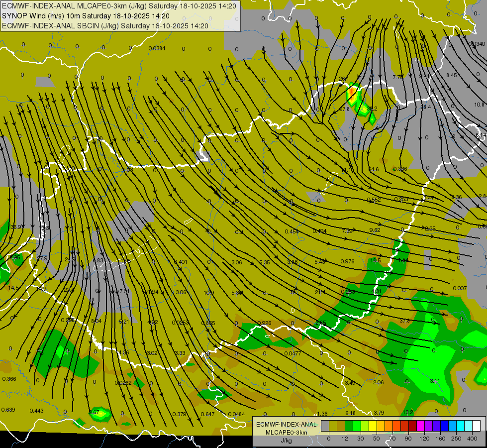Viewport: 487px width, 448px height.
Task: Click the '70' tick label on the legend
Action: [392, 439]
